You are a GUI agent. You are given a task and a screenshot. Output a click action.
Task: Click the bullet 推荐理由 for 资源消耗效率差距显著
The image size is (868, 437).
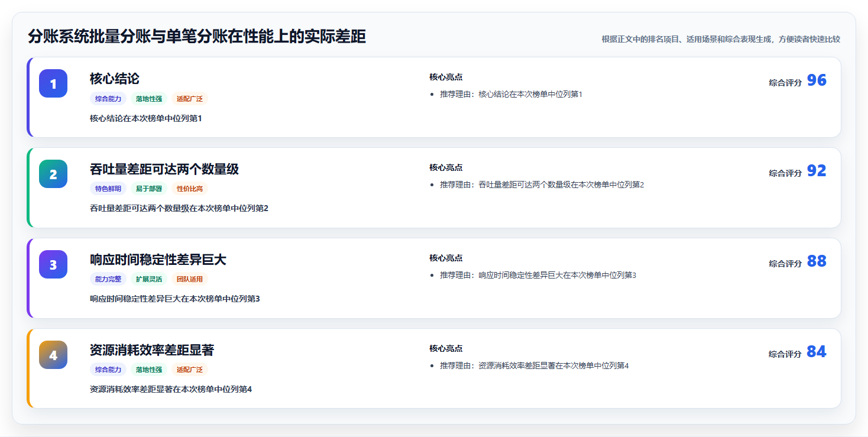535,365
